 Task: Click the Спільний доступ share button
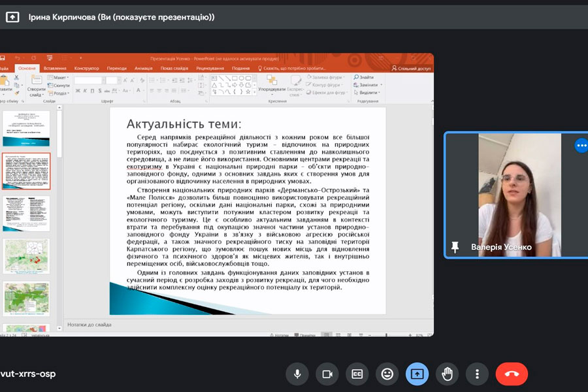click(411, 68)
